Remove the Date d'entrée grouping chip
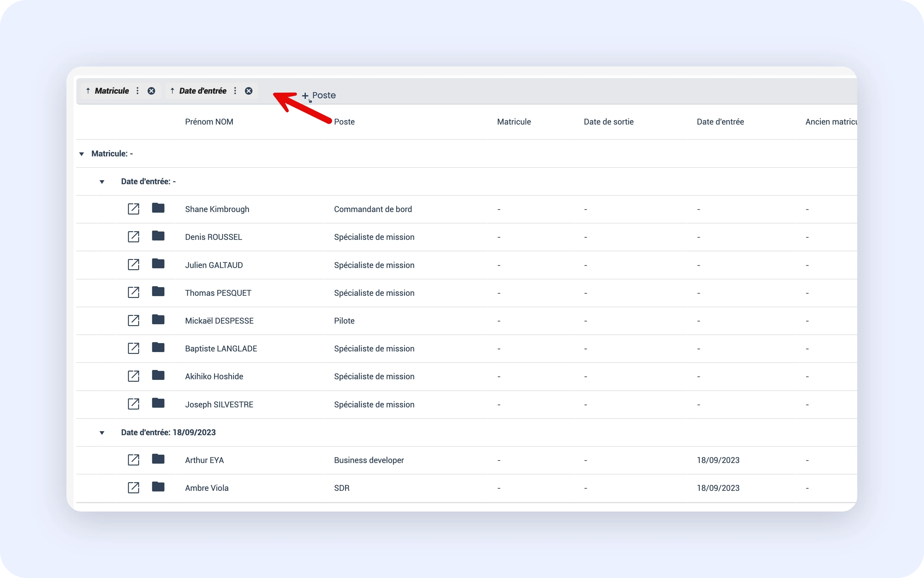This screenshot has height=578, width=924. click(249, 91)
